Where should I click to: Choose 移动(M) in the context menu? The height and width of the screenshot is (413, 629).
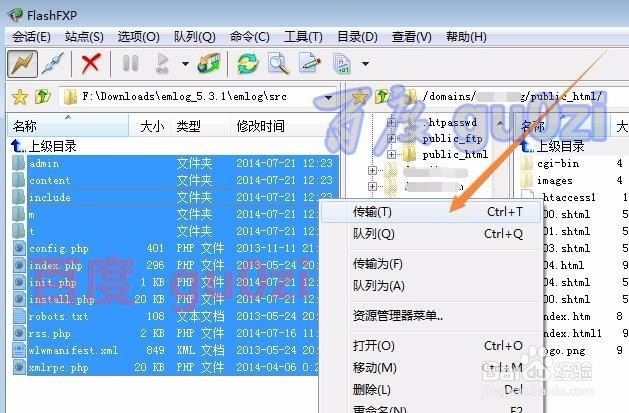click(431, 368)
